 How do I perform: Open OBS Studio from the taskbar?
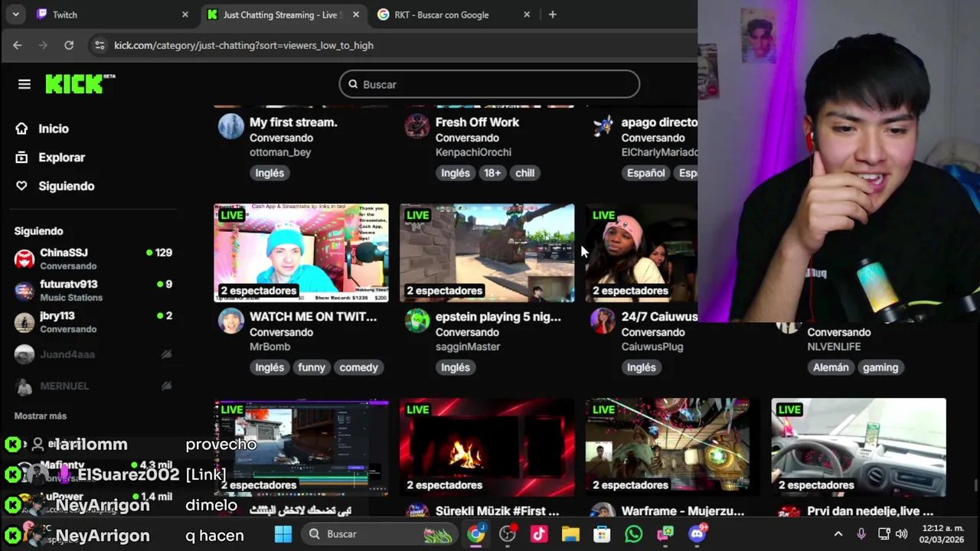[x=508, y=534]
